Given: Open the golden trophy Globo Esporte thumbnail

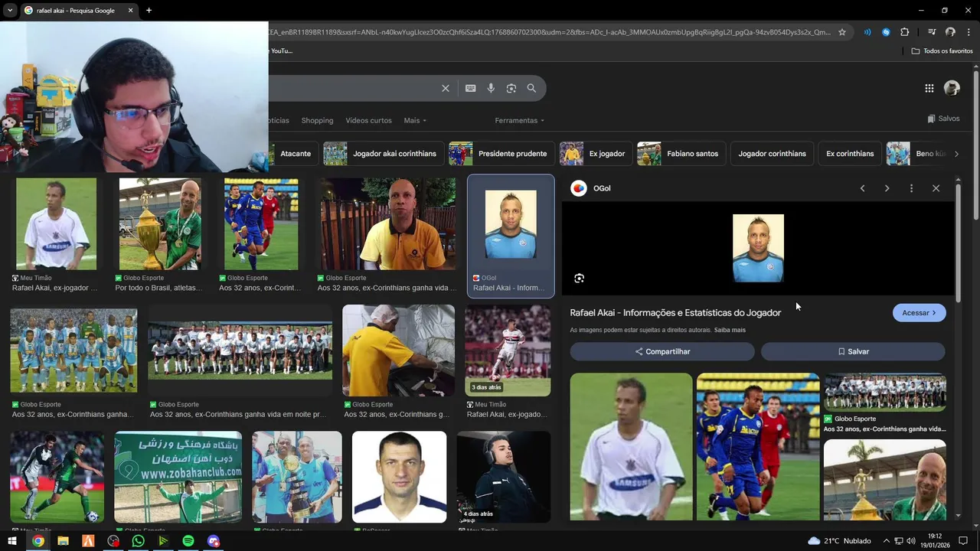Looking at the screenshot, I should coord(160,223).
